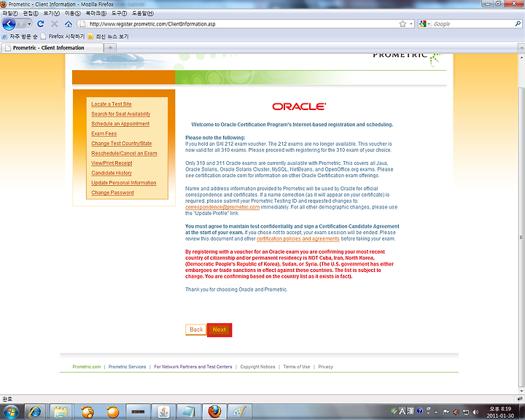Click the Back button on page
The width and height of the screenshot is (525, 420).
click(x=196, y=330)
